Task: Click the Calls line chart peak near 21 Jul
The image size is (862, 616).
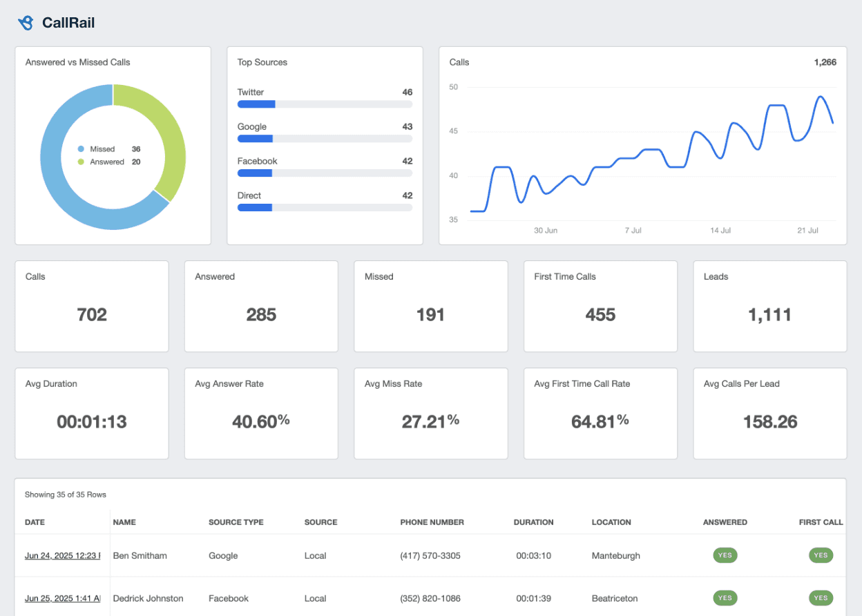Action: tap(821, 97)
